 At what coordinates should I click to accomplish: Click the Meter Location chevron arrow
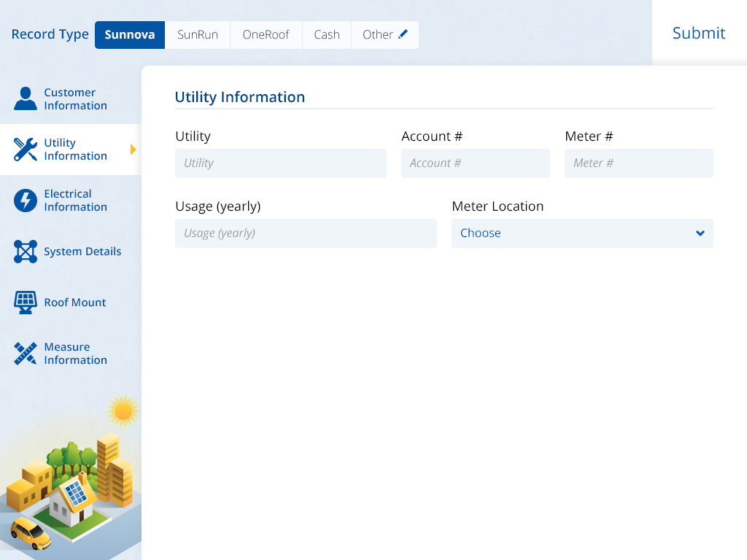(x=700, y=233)
